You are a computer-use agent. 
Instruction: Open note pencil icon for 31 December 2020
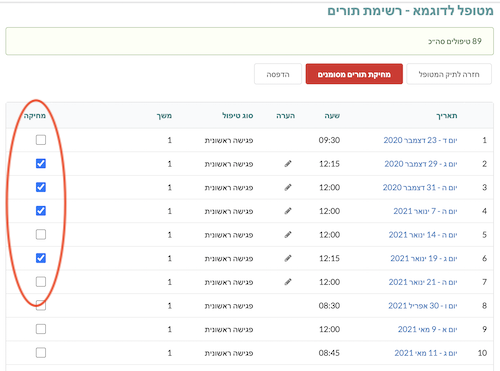288,187
